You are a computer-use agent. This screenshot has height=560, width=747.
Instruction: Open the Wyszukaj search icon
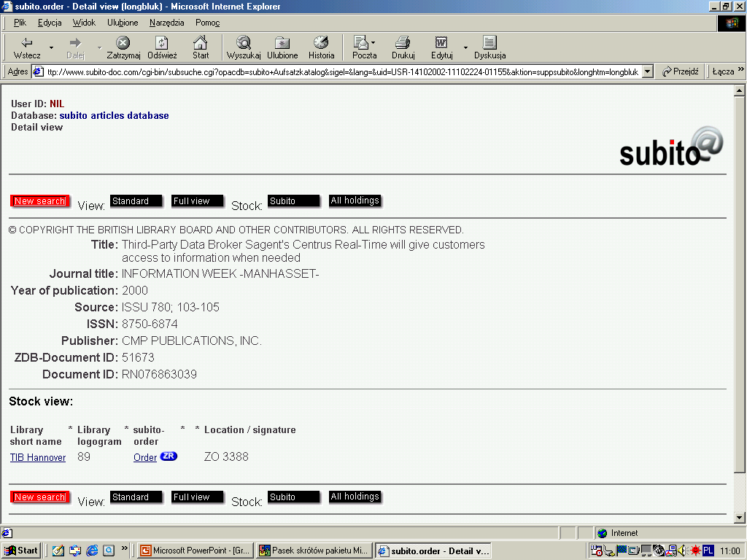[244, 43]
